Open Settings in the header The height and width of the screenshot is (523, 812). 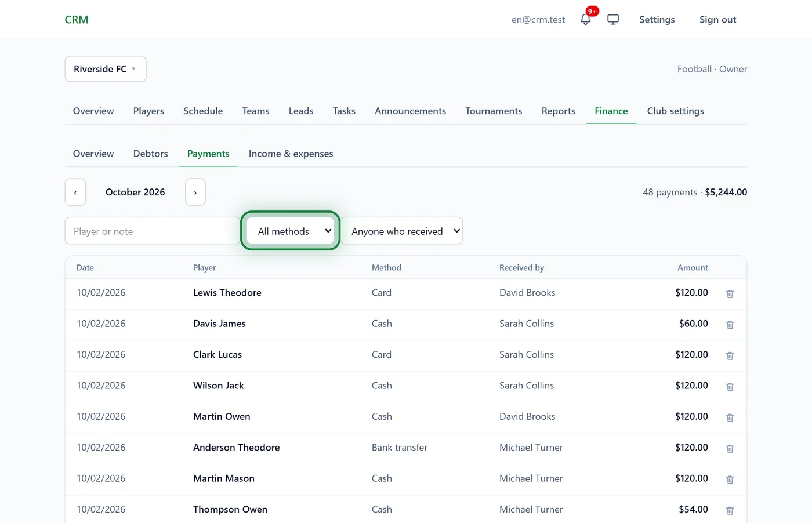[657, 19]
